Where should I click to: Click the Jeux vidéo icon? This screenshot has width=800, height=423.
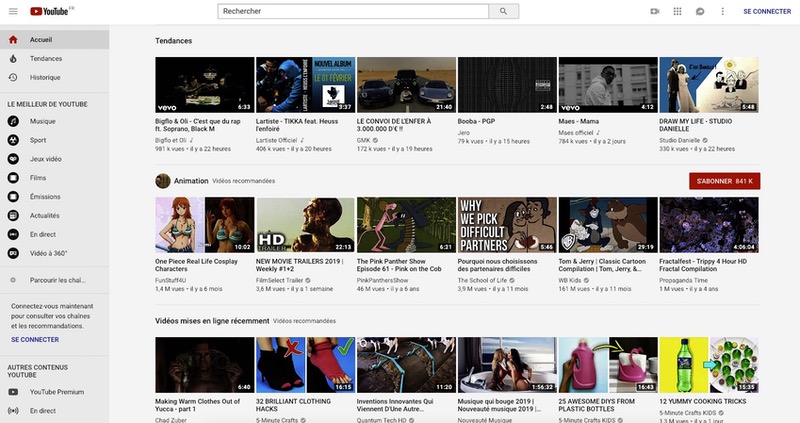[x=13, y=159]
